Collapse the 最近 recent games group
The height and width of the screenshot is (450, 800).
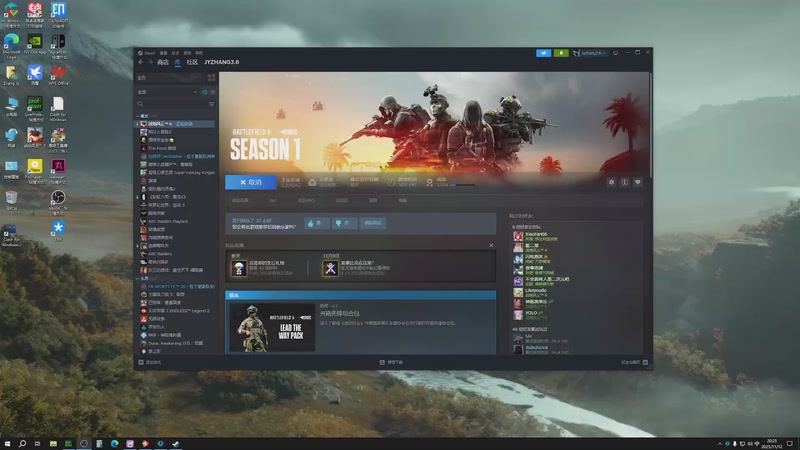[x=138, y=116]
